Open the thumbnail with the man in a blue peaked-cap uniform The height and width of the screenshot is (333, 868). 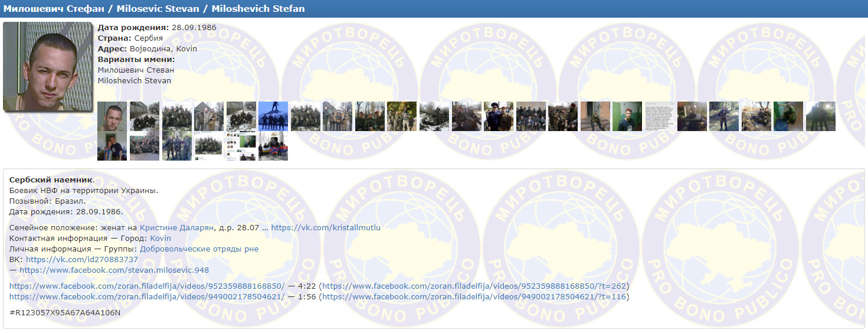pos(499,116)
